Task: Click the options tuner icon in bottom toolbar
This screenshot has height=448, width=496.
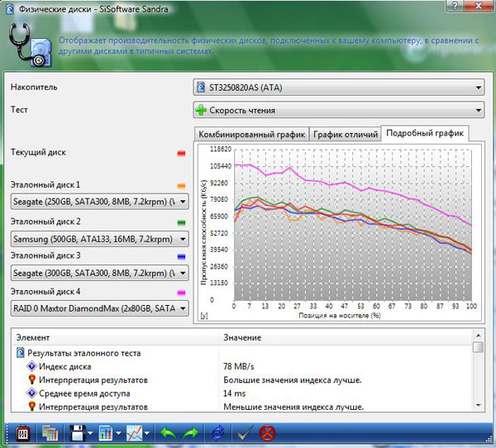Action: tap(23, 433)
